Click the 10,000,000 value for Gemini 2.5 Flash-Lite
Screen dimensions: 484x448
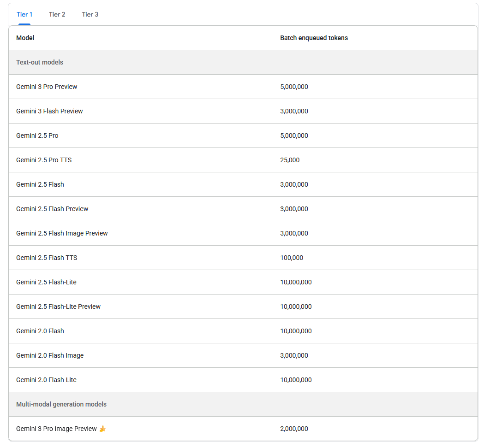pos(296,283)
